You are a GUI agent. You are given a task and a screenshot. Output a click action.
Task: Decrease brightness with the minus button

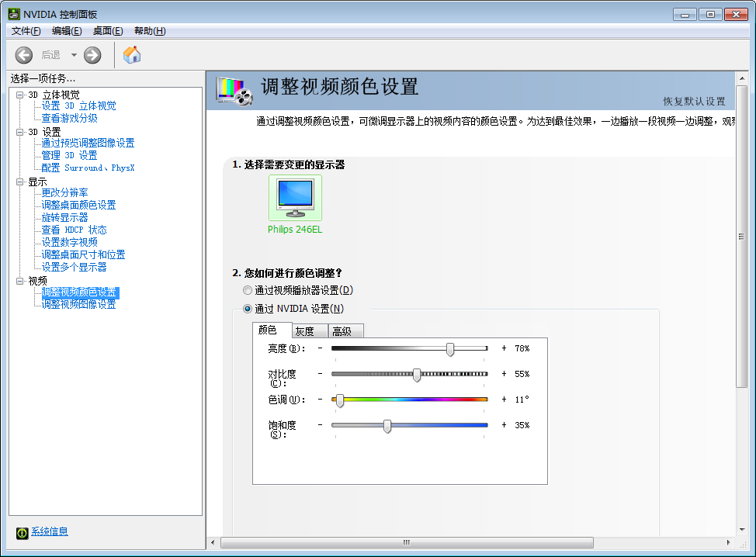tap(320, 348)
